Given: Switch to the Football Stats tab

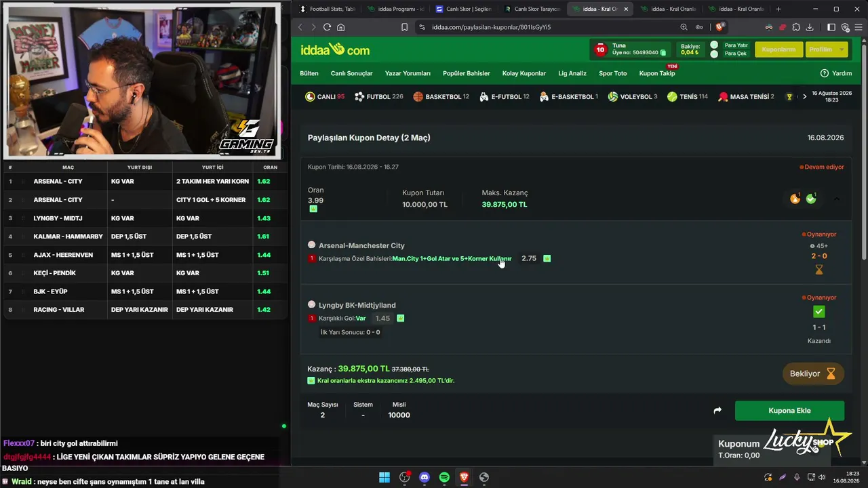Looking at the screenshot, I should pos(327,9).
